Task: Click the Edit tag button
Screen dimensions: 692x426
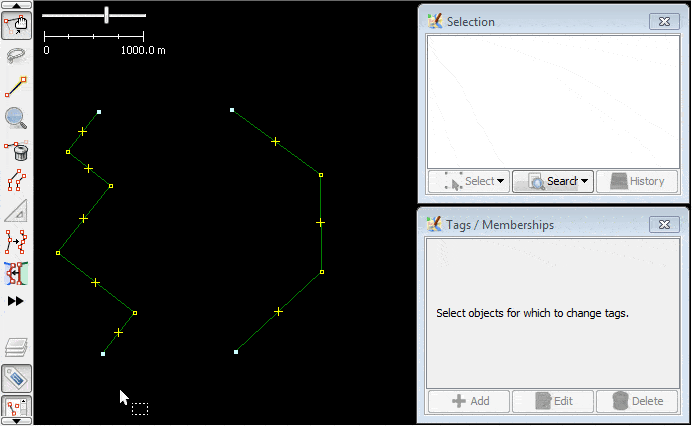Action: 553,401
